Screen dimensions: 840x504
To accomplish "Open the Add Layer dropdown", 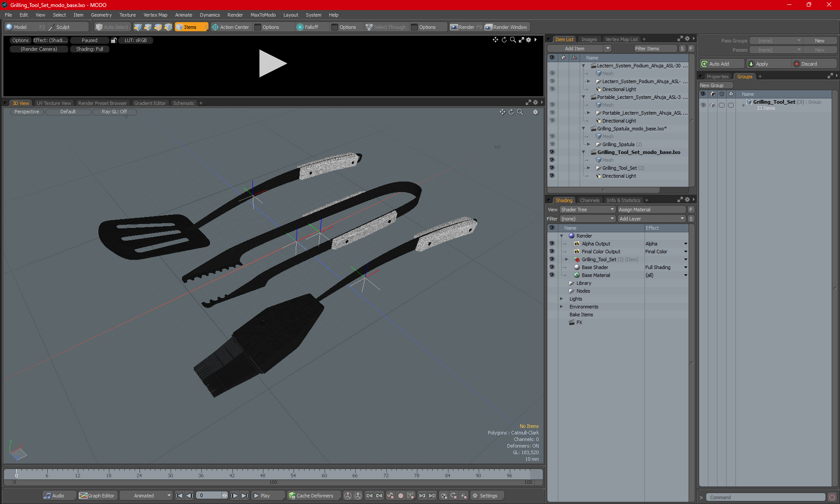I will coord(651,219).
